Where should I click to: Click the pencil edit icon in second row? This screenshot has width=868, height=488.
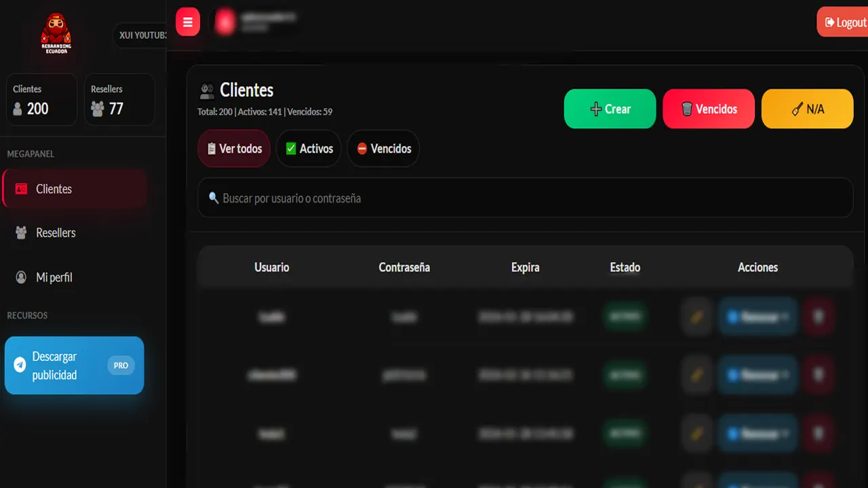(x=697, y=375)
